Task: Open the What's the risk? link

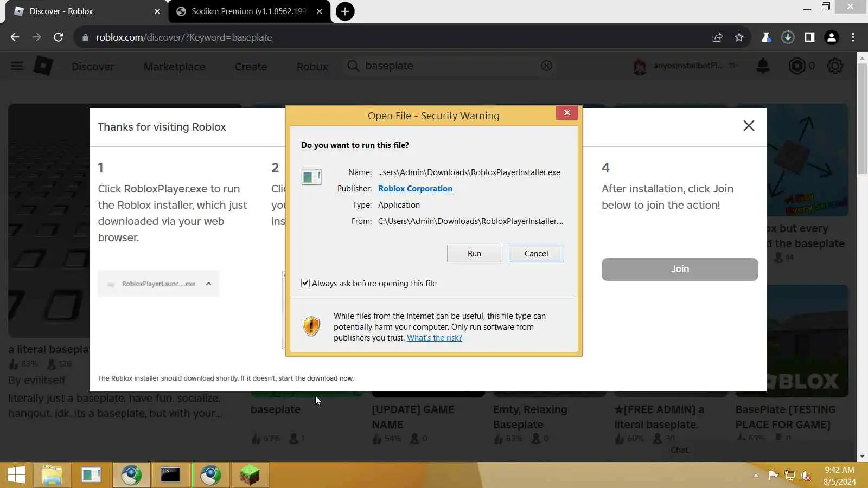Action: coord(435,337)
